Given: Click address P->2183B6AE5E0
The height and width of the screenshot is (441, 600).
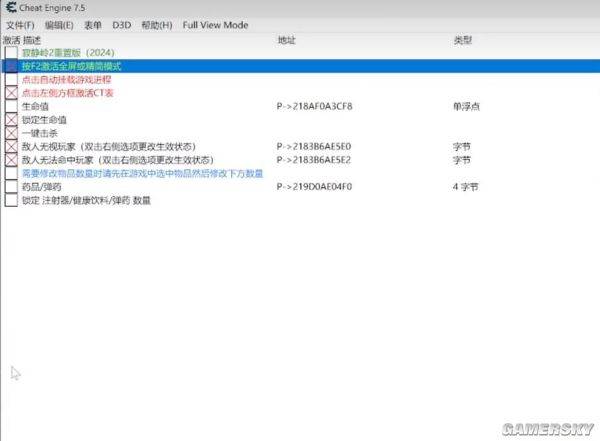Looking at the screenshot, I should (x=314, y=147).
